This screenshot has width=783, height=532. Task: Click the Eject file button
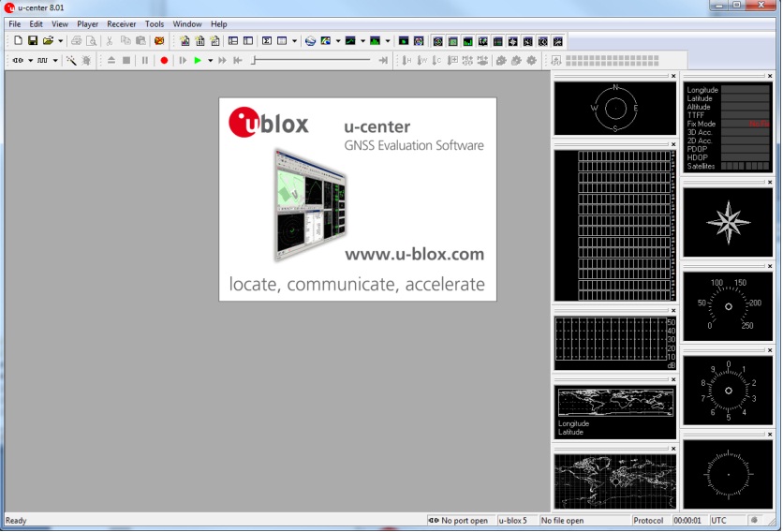111,61
